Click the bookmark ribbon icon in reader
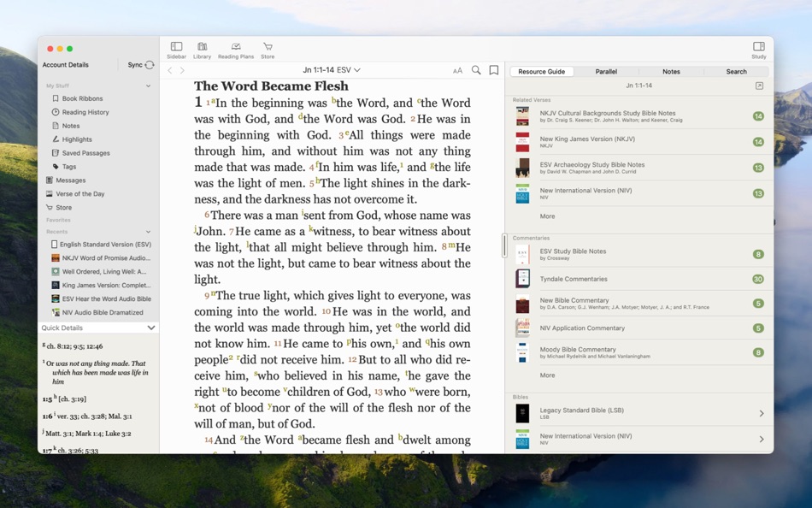The height and width of the screenshot is (508, 812). coord(494,70)
